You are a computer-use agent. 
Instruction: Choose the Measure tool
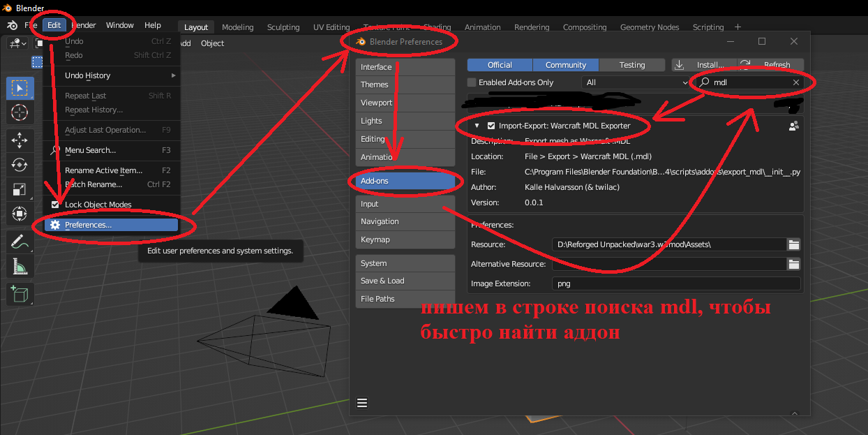(x=20, y=266)
